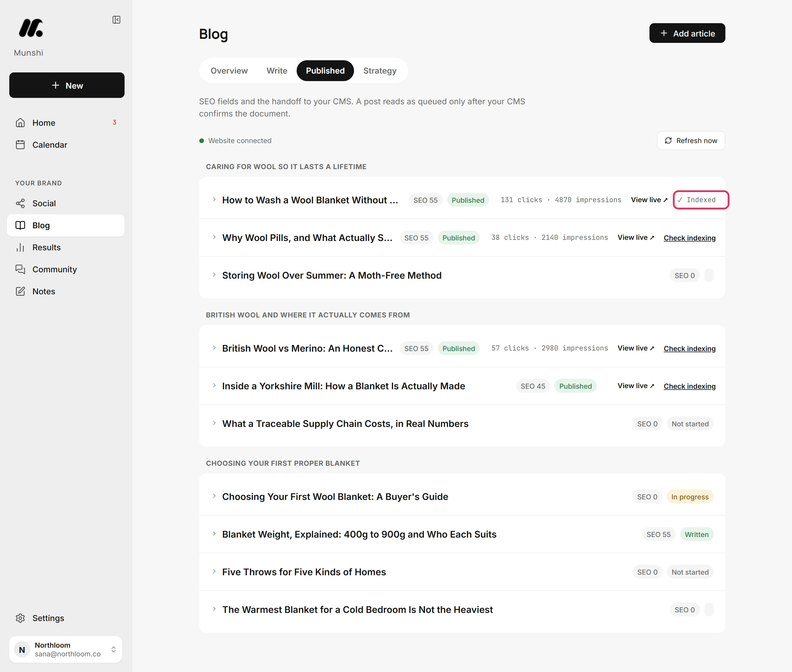Image resolution: width=792 pixels, height=672 pixels.
Task: Click Published badge on How to Wash
Action: coord(468,200)
